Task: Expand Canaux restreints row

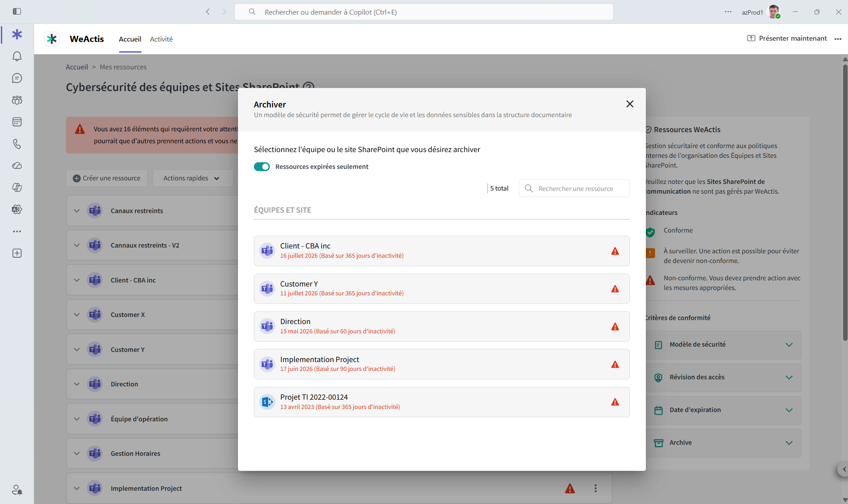Action: click(77, 211)
